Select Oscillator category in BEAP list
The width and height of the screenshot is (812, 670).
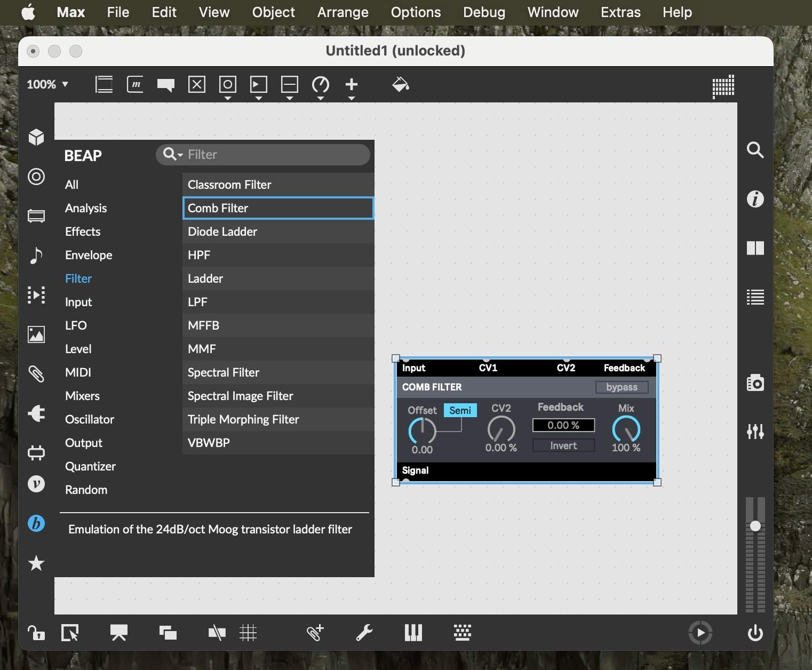click(90, 419)
